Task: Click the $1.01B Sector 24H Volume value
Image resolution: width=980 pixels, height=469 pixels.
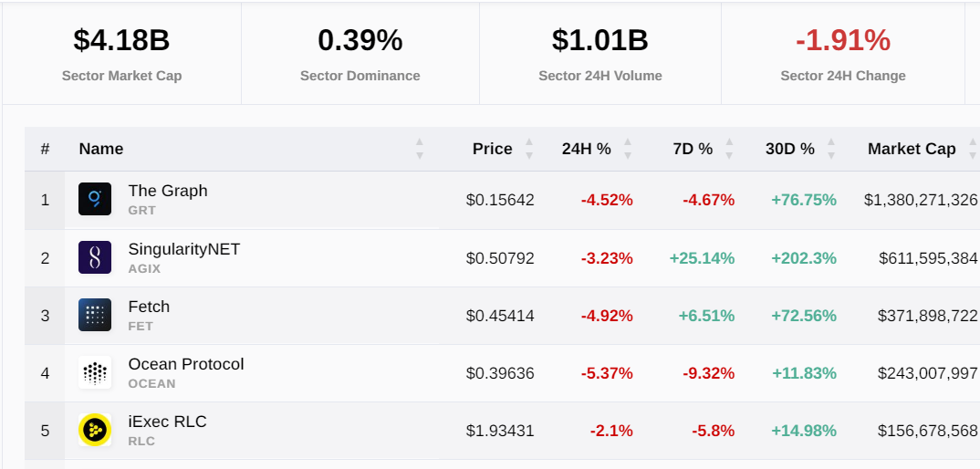Action: click(x=600, y=40)
